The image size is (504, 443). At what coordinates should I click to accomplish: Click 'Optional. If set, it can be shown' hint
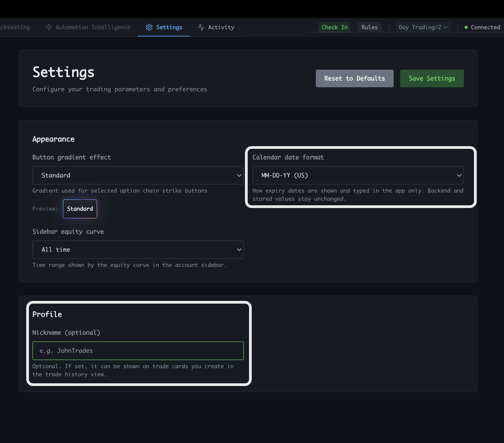click(133, 370)
